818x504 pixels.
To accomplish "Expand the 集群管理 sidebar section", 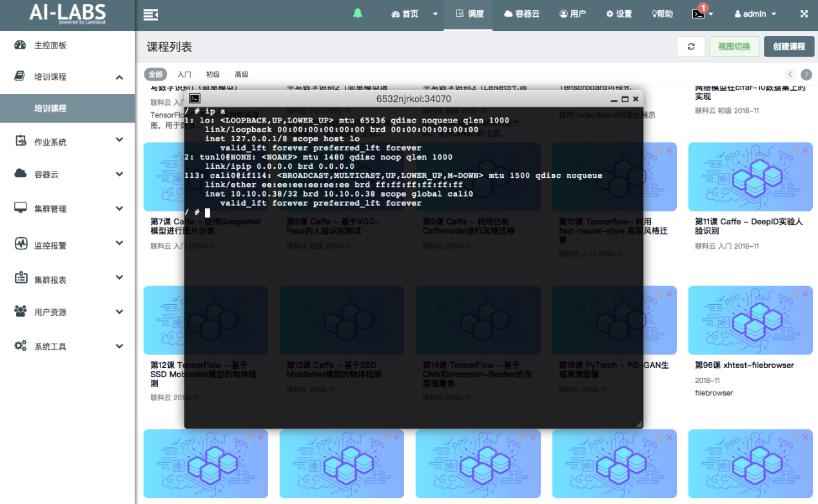I will point(68,209).
